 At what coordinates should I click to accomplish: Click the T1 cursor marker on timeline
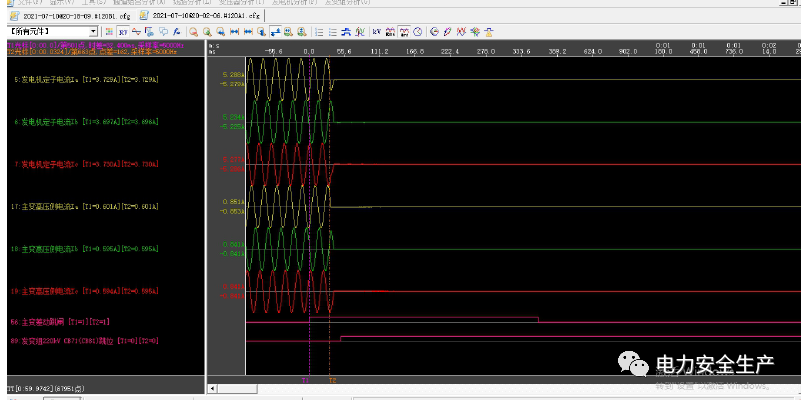[x=306, y=381]
